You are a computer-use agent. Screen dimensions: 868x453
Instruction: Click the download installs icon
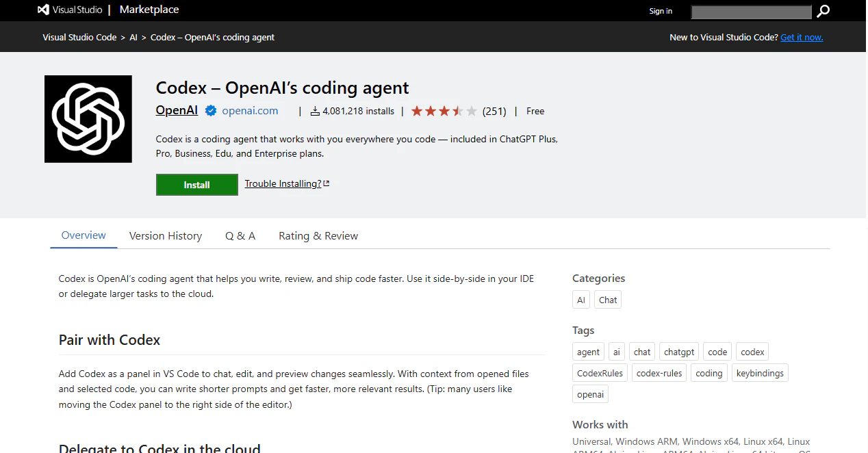click(x=315, y=111)
